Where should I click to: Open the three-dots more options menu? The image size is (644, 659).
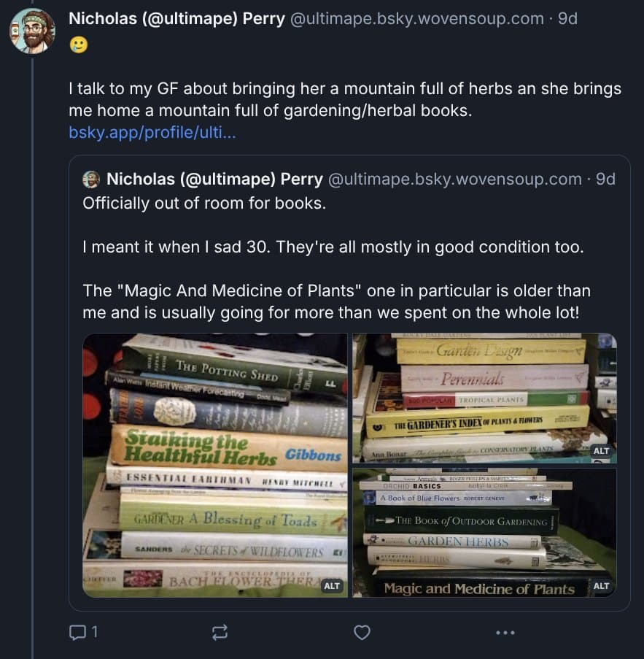tap(505, 632)
